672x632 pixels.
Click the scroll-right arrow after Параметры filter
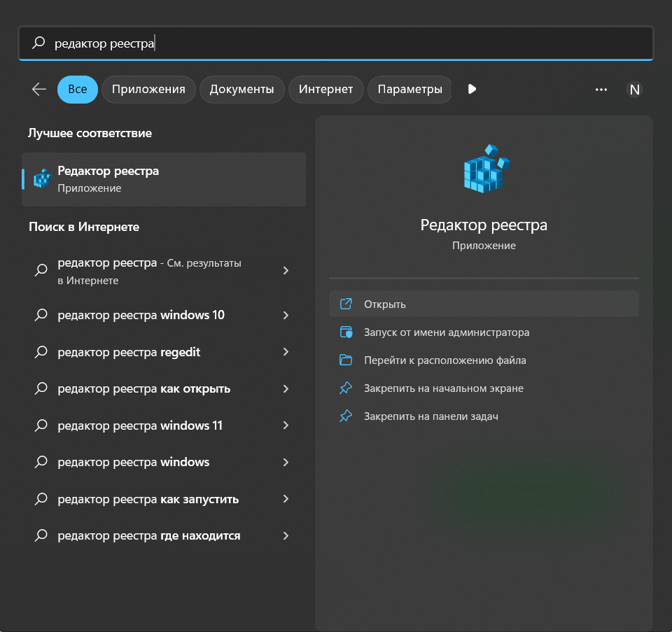(x=472, y=89)
